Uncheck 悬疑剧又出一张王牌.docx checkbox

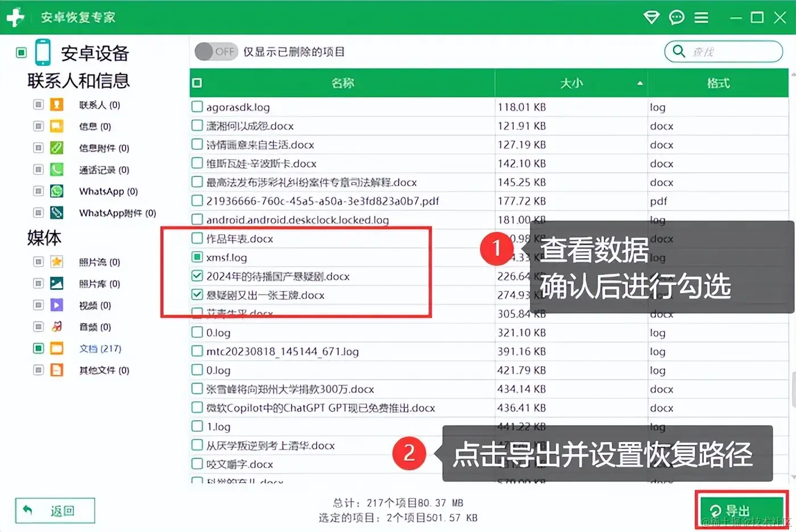(x=197, y=294)
